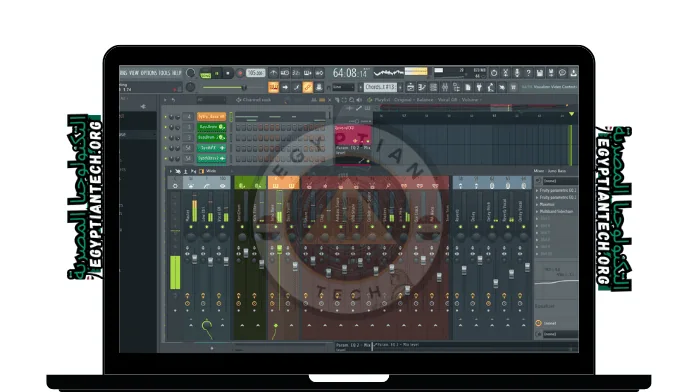Toggle the auto-scroll arrow icon
This screenshot has width=698, height=392.
[x=285, y=87]
